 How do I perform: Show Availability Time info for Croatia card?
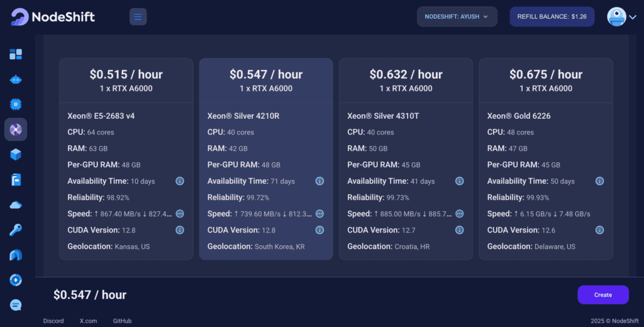pos(460,181)
